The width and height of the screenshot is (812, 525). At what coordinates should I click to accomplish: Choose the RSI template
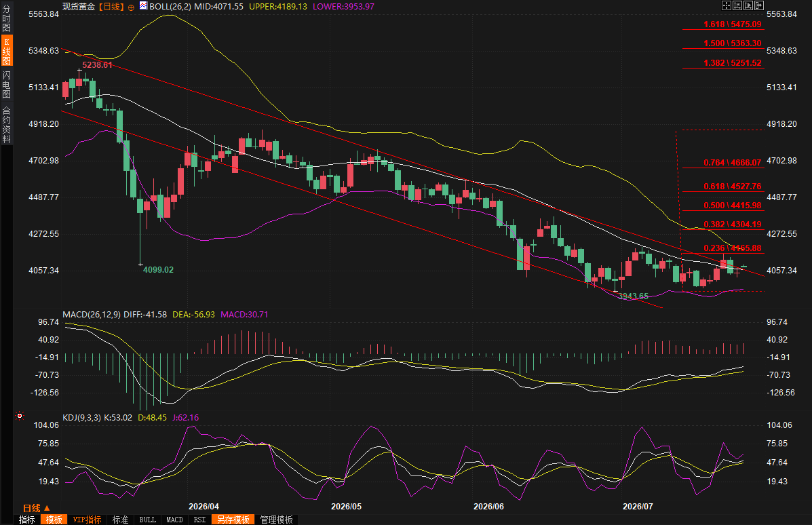point(199,520)
